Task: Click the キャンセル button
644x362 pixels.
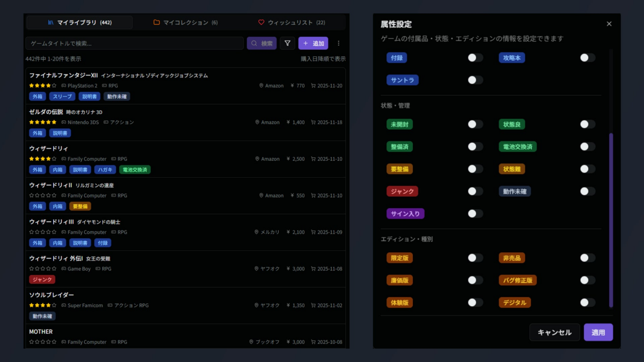Action: pyautogui.click(x=554, y=332)
